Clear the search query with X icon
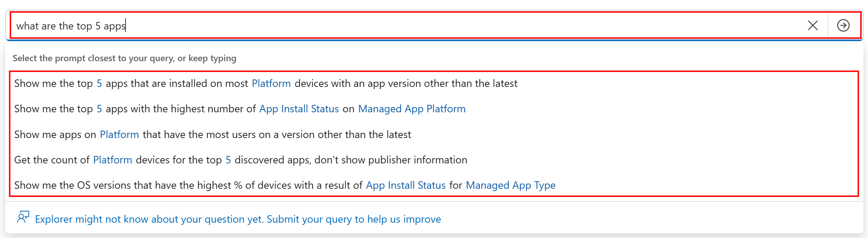This screenshot has width=868, height=238. click(x=812, y=25)
